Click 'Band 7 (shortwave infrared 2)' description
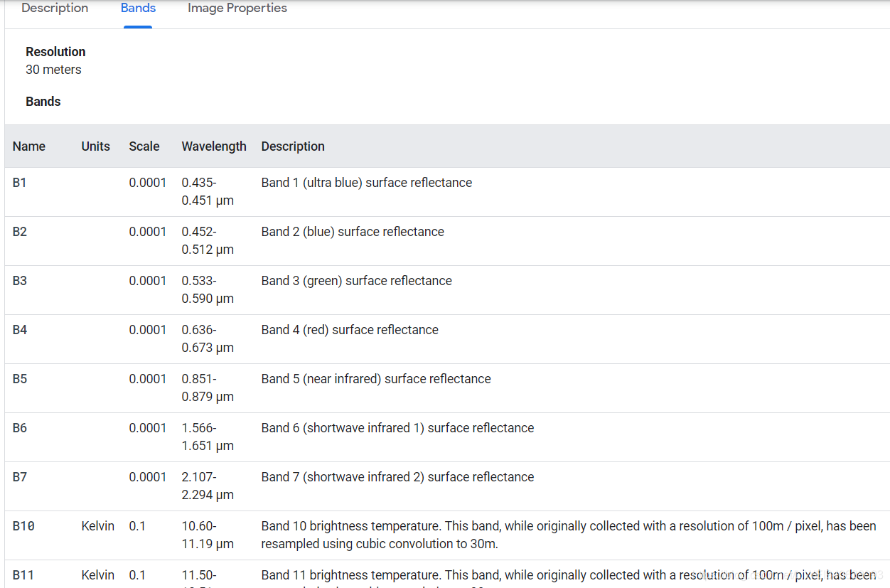The image size is (890, 588). point(397,477)
